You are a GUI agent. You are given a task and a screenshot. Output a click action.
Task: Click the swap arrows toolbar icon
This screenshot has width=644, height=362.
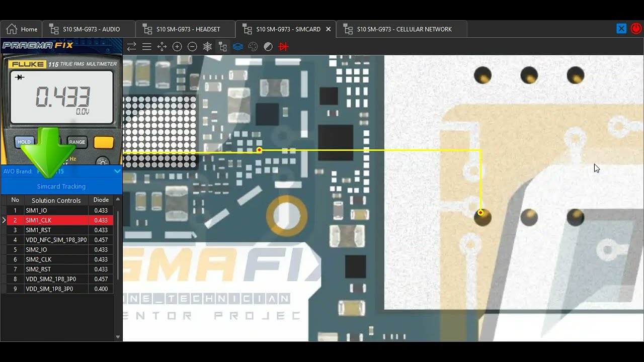click(x=131, y=47)
